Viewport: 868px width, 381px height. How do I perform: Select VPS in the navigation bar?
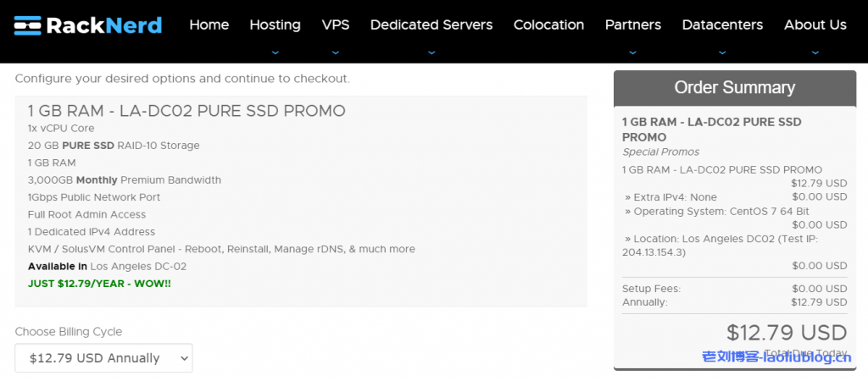[x=336, y=25]
